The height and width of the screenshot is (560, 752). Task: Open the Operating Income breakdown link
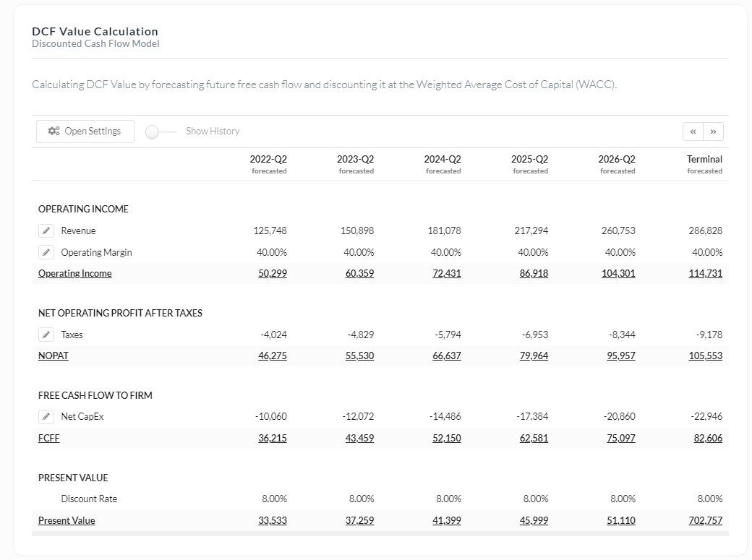click(x=74, y=273)
